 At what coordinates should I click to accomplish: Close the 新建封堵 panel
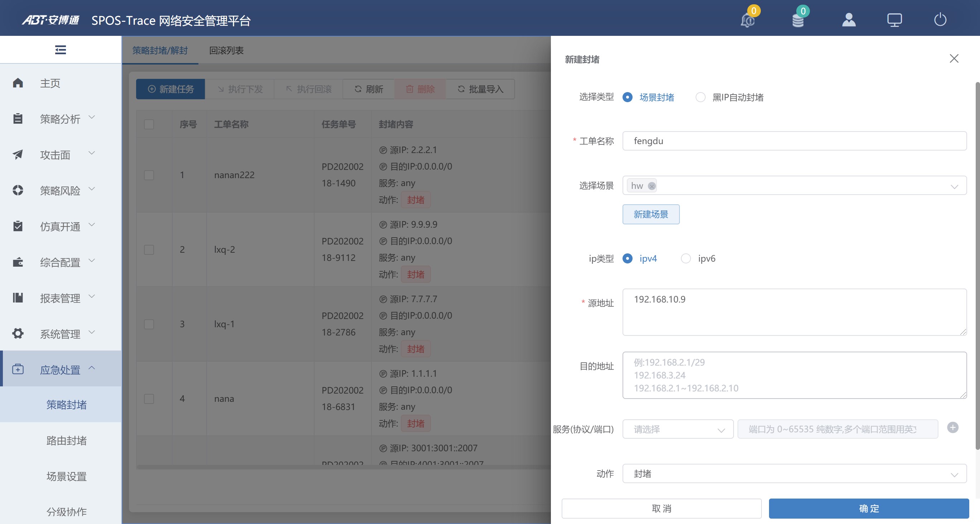[954, 59]
